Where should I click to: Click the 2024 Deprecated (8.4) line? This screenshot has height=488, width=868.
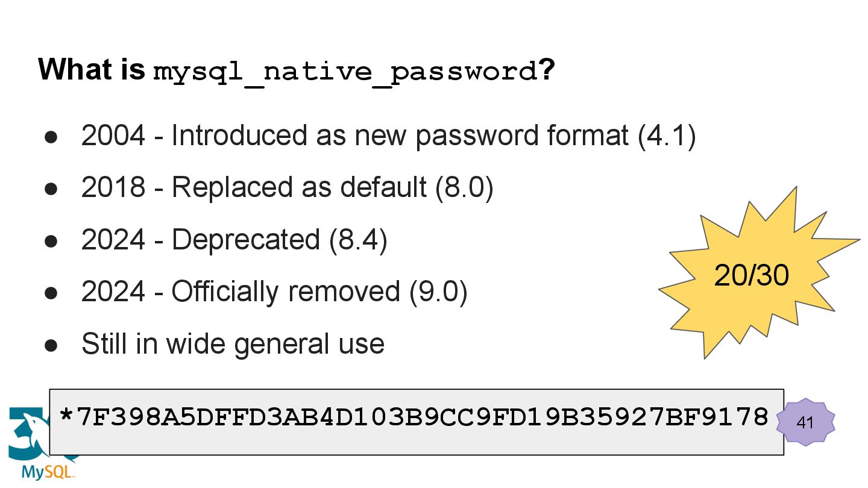(234, 240)
